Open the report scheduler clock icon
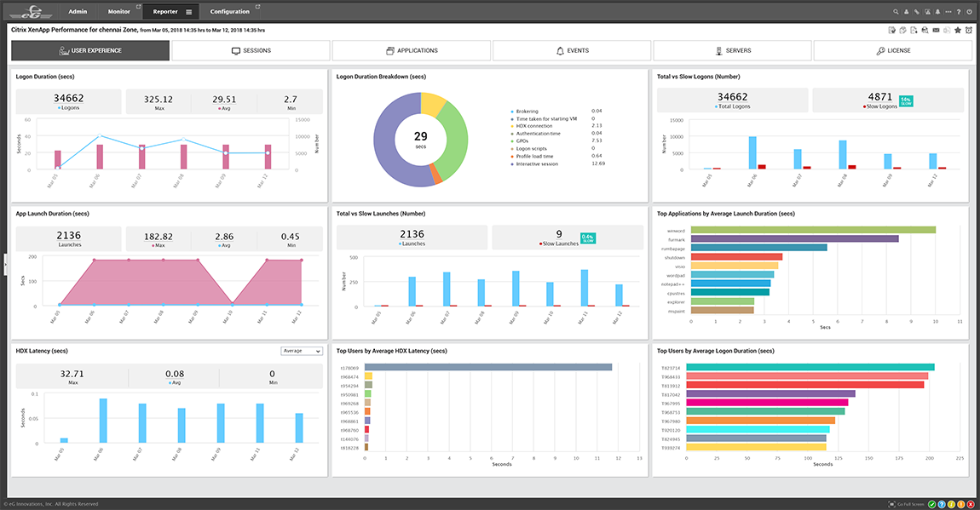Viewport: 980px width, 510px height. [969, 30]
